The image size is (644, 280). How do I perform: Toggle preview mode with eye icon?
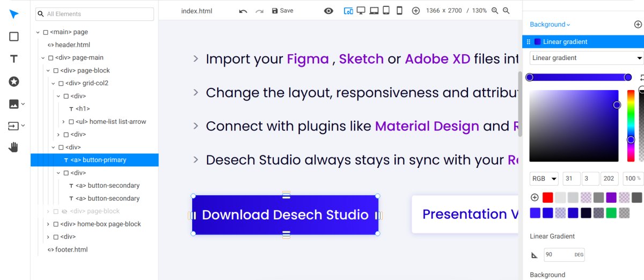(328, 11)
